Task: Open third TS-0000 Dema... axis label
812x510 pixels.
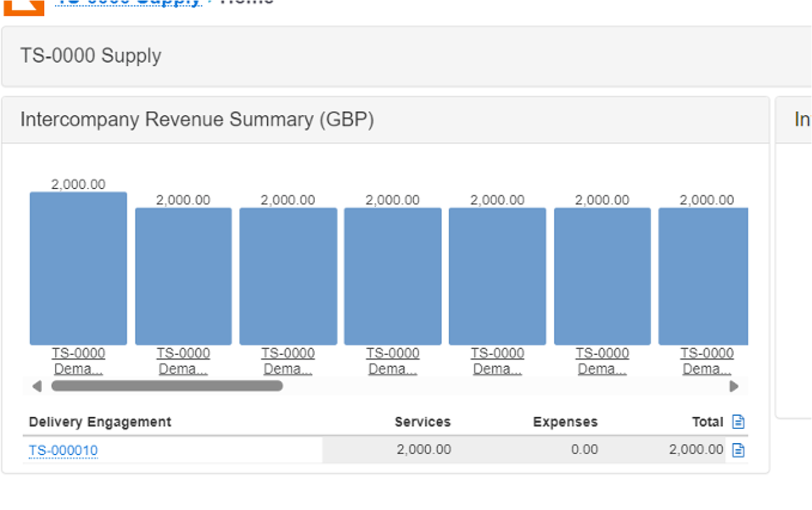Action: [288, 361]
